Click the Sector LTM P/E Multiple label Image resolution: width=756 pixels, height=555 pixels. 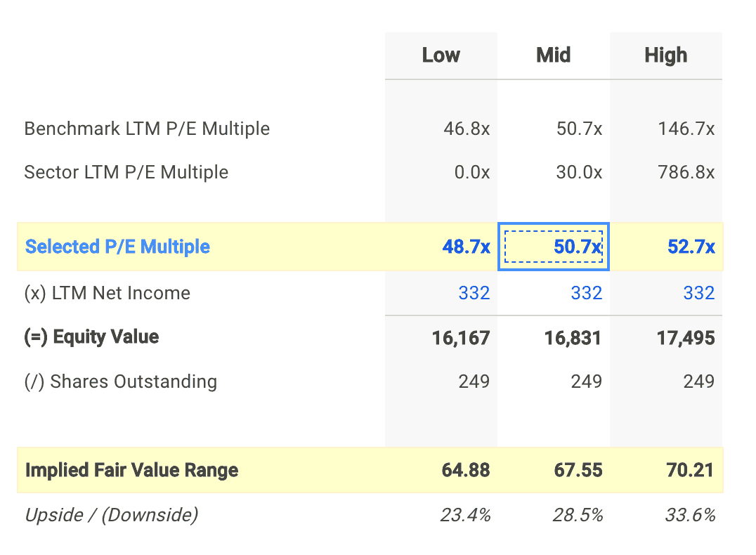(x=126, y=172)
